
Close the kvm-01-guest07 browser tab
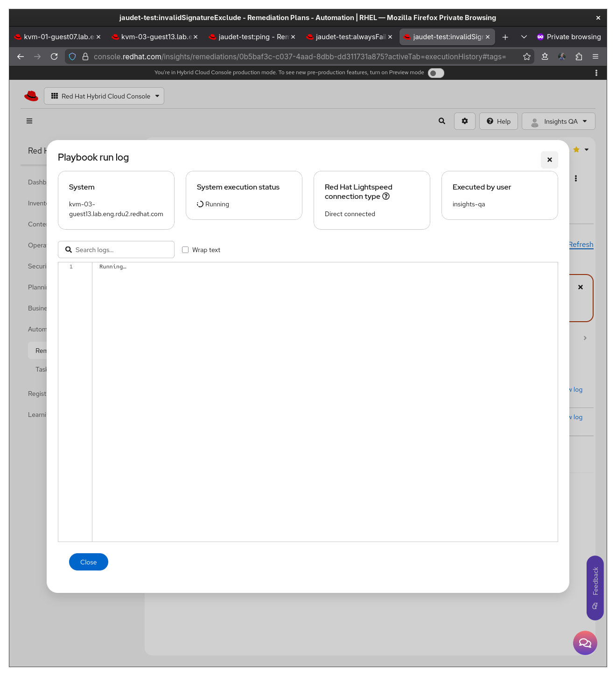coord(98,37)
